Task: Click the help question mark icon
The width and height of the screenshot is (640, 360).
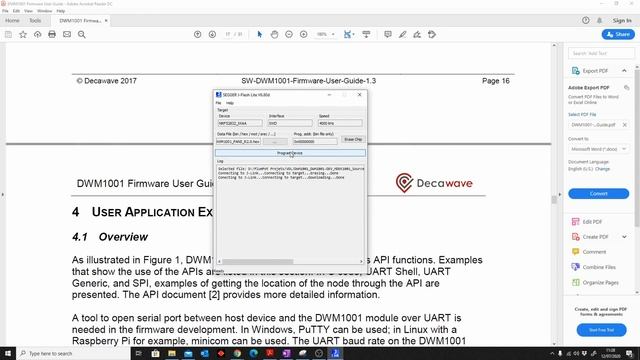Action: (x=586, y=20)
